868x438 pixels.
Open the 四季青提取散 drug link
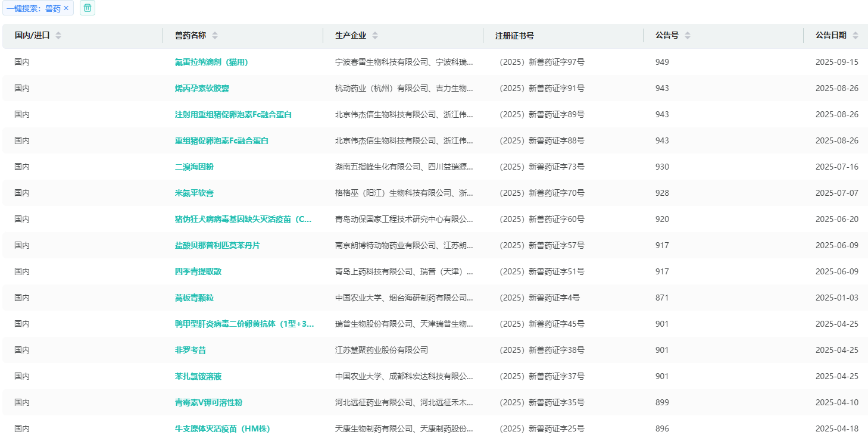coord(198,271)
